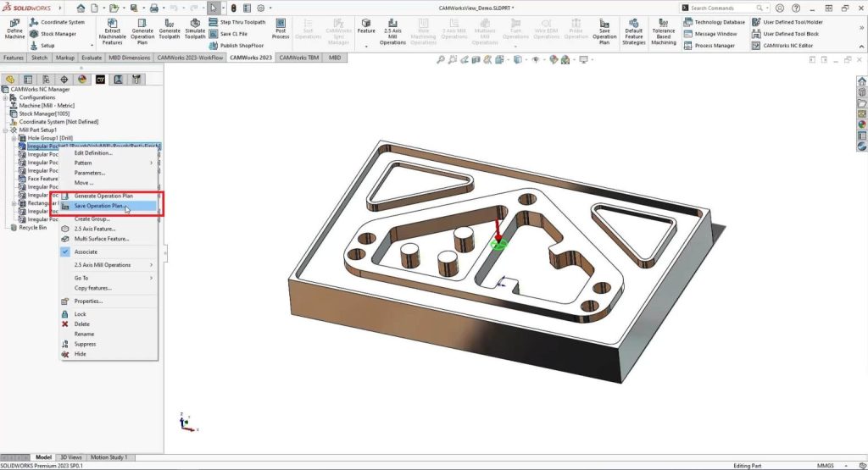868x470 pixels.
Task: Click Save Operation Plan ribbon icon
Action: pyautogui.click(x=604, y=31)
